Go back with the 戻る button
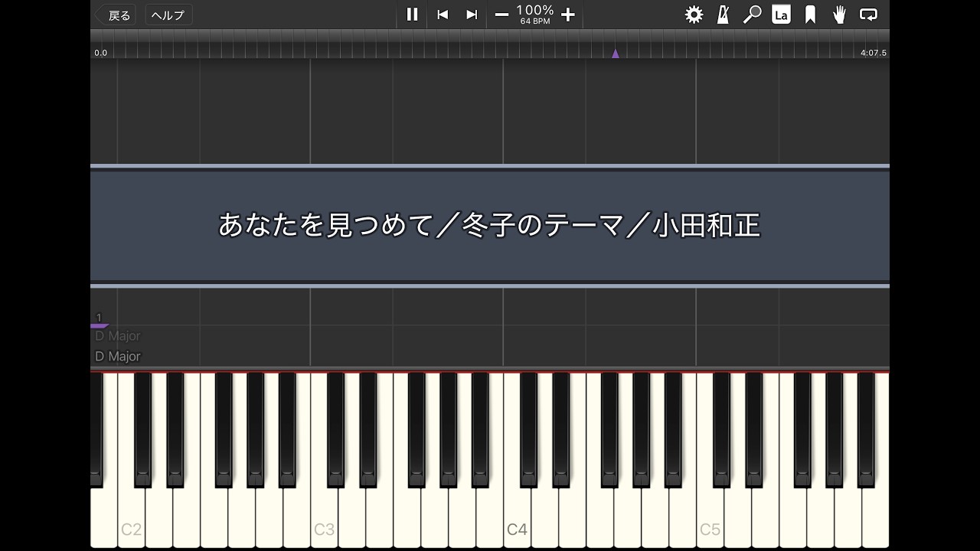 (x=114, y=15)
